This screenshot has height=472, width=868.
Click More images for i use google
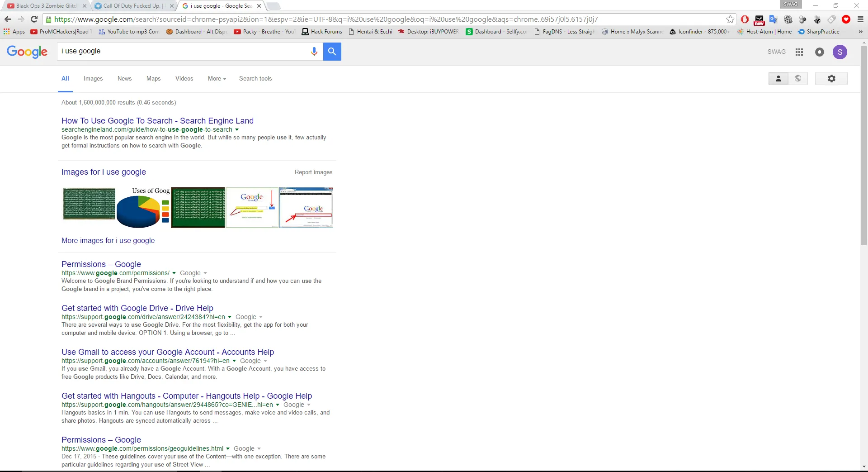pos(108,241)
